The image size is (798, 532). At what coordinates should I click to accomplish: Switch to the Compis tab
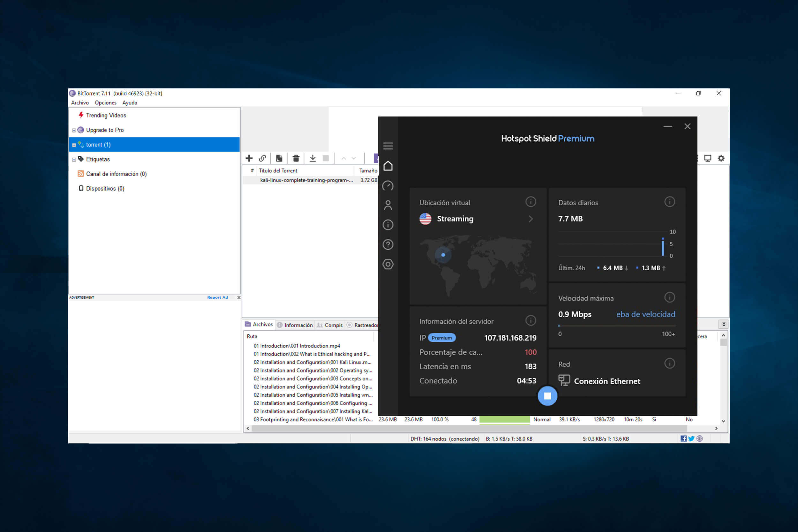coord(329,325)
